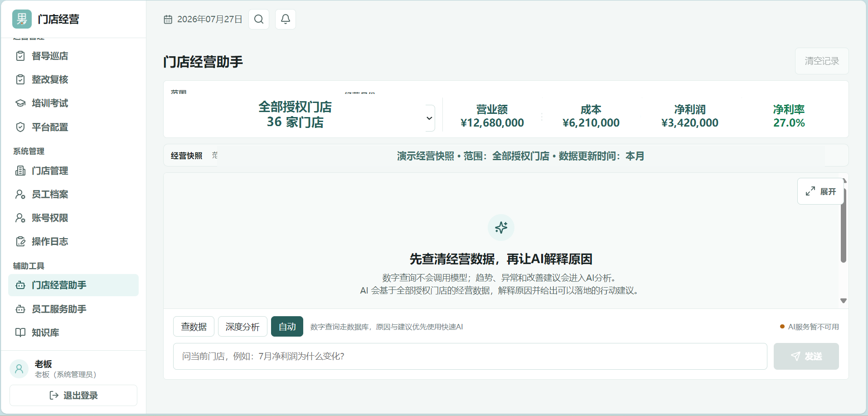Click the 营业额 ¥12,680,000 metric

pyautogui.click(x=492, y=116)
